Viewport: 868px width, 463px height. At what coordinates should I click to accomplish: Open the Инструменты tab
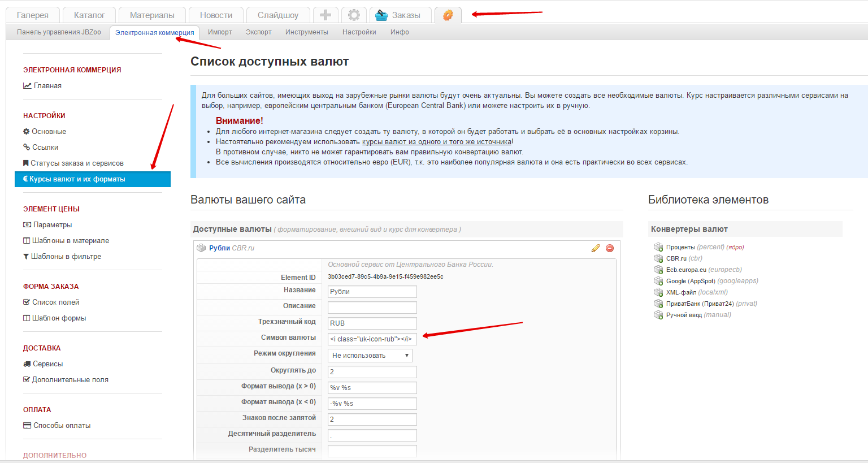coord(306,32)
